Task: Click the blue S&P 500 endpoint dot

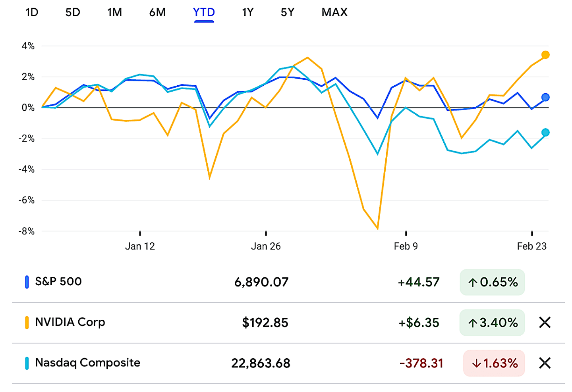Action: point(545,97)
